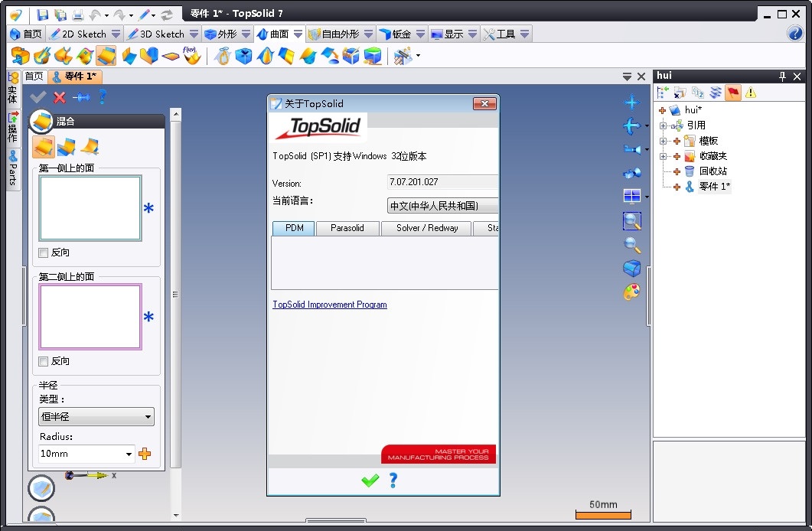
Task: Select 回收站 in project tree
Action: pos(713,171)
